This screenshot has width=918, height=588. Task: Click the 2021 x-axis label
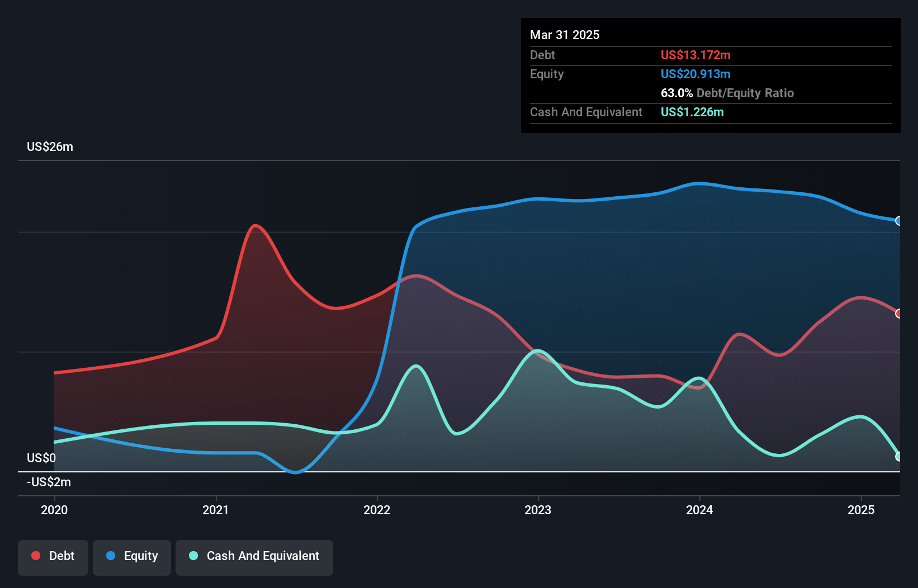pos(216,510)
